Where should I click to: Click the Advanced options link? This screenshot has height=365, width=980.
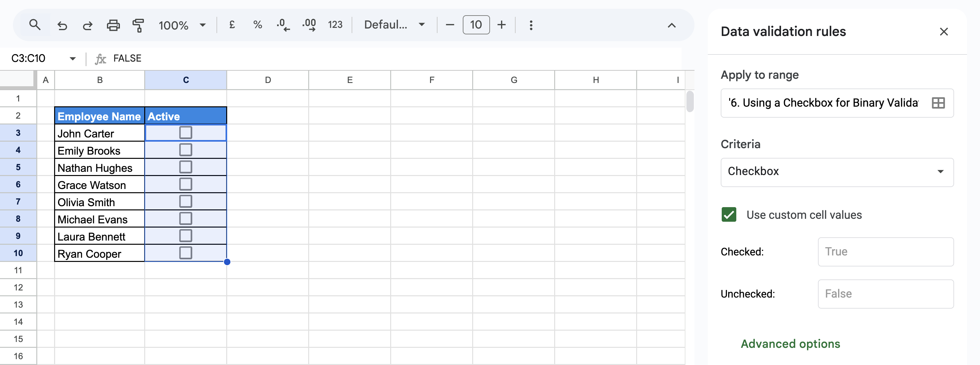790,344
